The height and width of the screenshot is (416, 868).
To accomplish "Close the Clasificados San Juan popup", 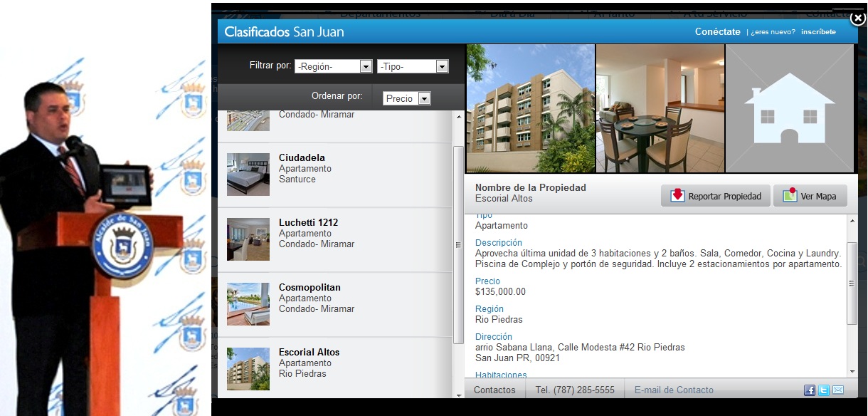I will click(857, 19).
